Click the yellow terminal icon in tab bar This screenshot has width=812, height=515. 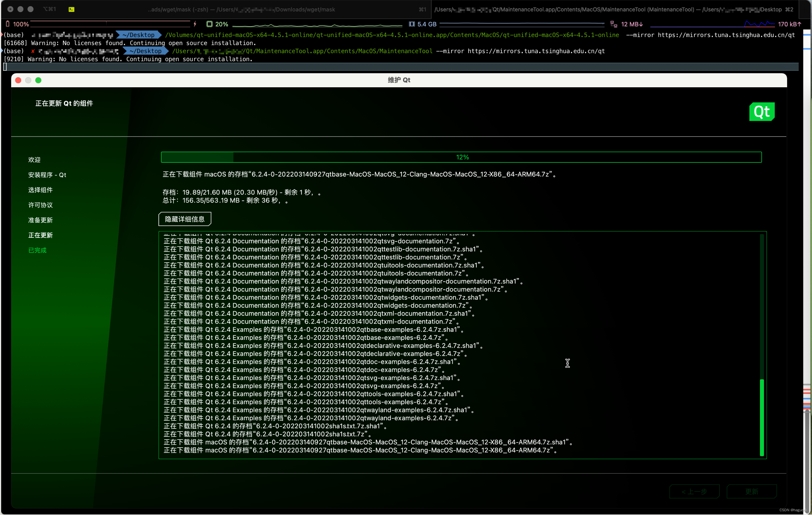[71, 10]
